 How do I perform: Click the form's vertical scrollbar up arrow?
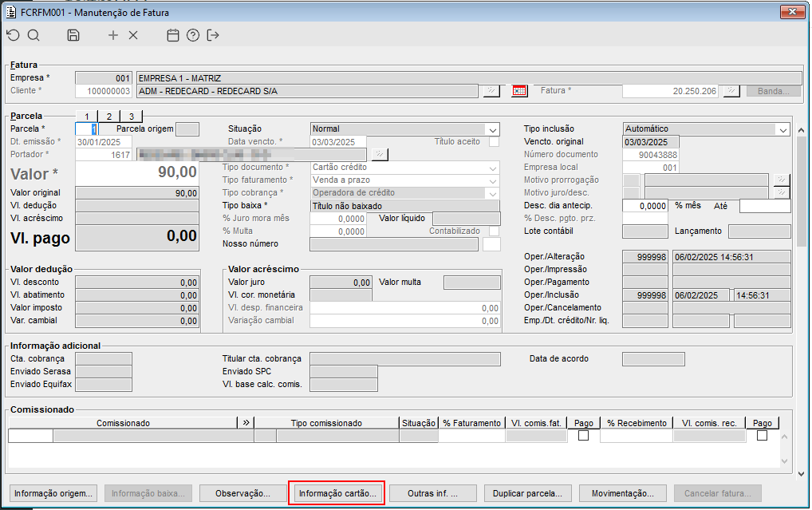click(x=801, y=130)
